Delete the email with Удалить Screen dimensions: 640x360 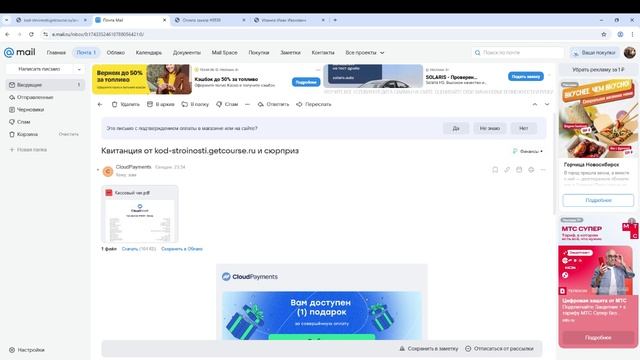[126, 104]
